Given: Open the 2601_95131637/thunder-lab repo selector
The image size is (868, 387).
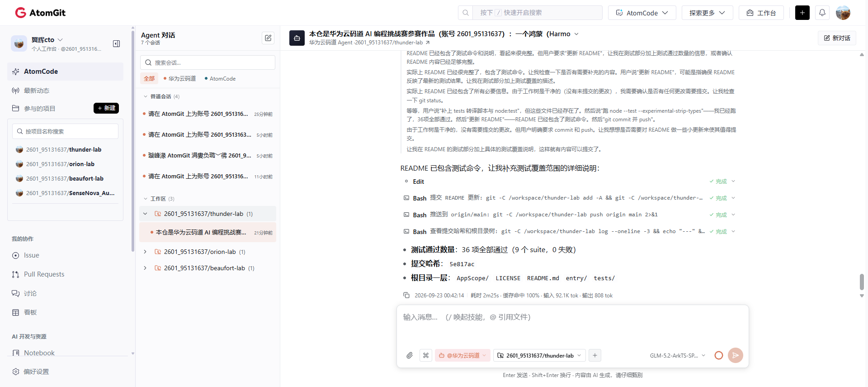Looking at the screenshot, I should point(539,355).
